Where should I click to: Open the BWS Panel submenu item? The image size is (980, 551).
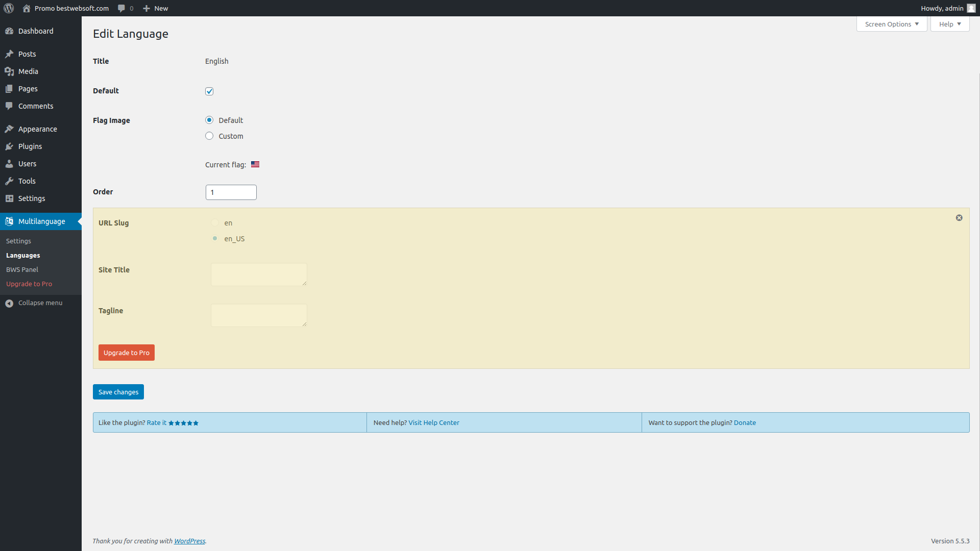point(22,269)
